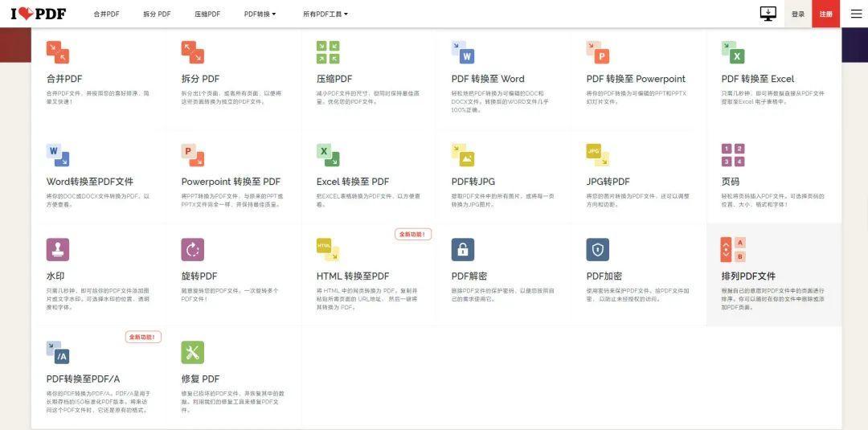
Task: Click the 修复 PDF wrench icon
Action: (193, 353)
